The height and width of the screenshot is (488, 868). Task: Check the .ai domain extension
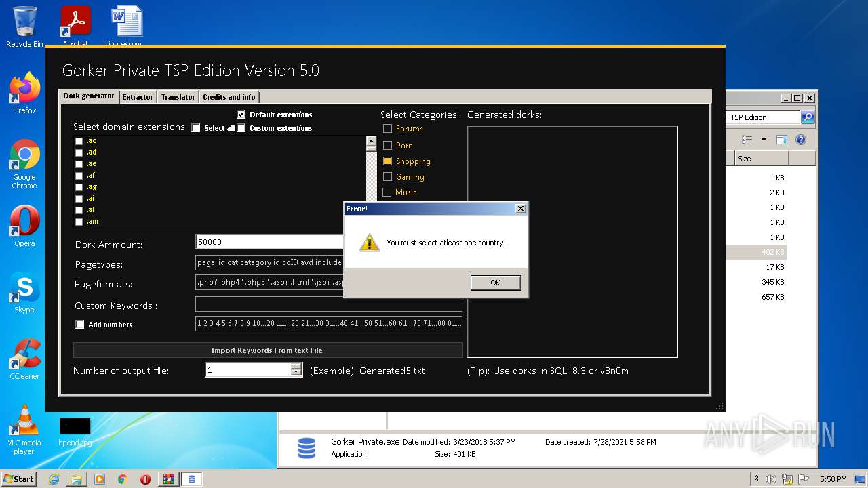coord(79,199)
